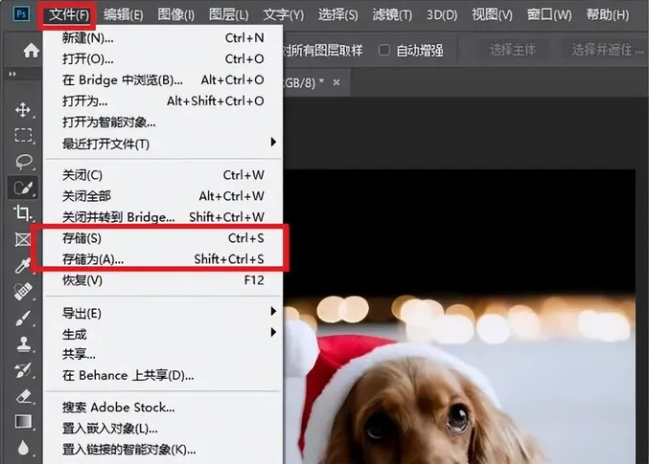The height and width of the screenshot is (465, 649).
Task: Open the 图像(I) menu
Action: pyautogui.click(x=176, y=15)
